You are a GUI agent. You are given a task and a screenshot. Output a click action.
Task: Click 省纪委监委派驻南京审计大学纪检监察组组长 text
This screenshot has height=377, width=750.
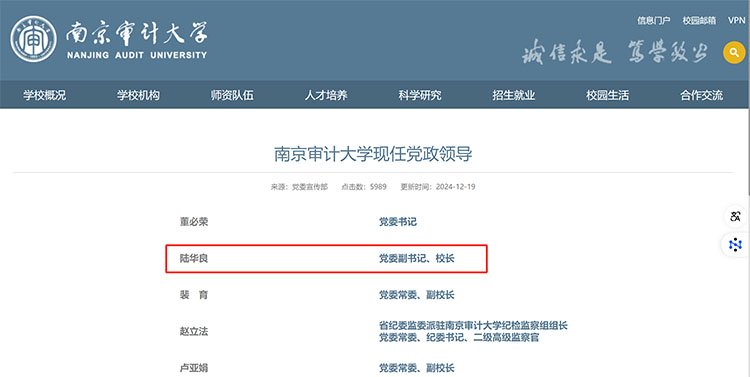(x=473, y=325)
